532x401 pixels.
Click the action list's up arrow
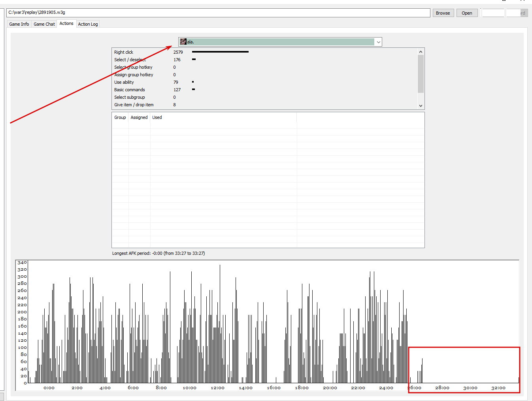pyautogui.click(x=421, y=52)
